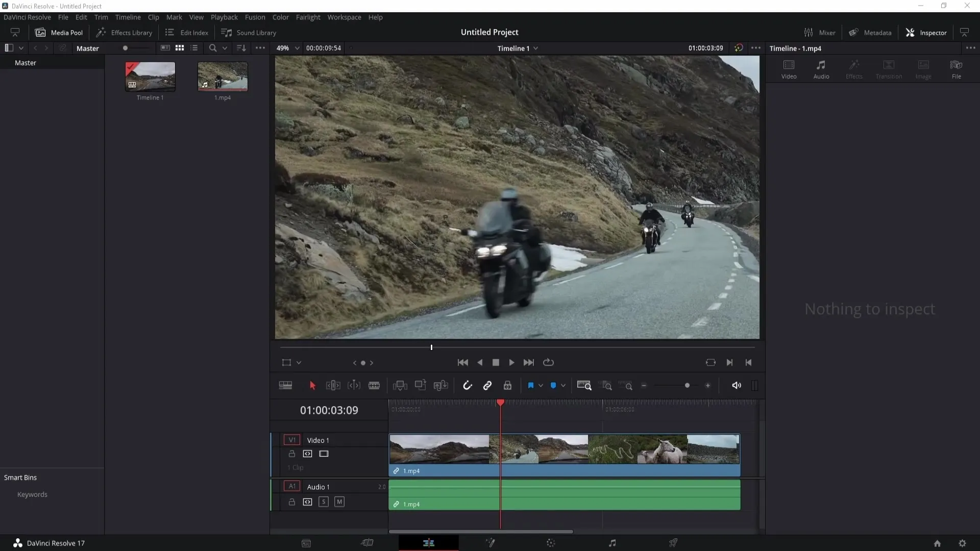This screenshot has height=551, width=980.
Task: Toggle the lock icon on Video 1 track
Action: pyautogui.click(x=291, y=454)
